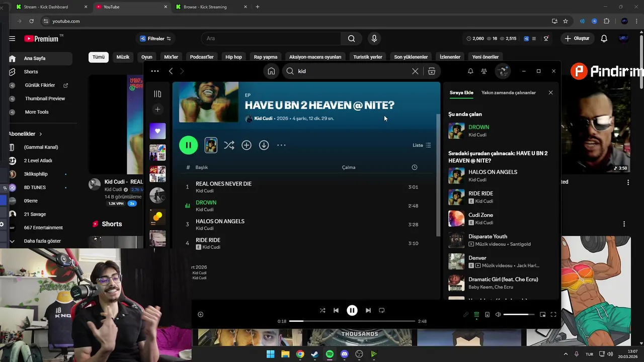Click Oluştur create button

pyautogui.click(x=577, y=39)
